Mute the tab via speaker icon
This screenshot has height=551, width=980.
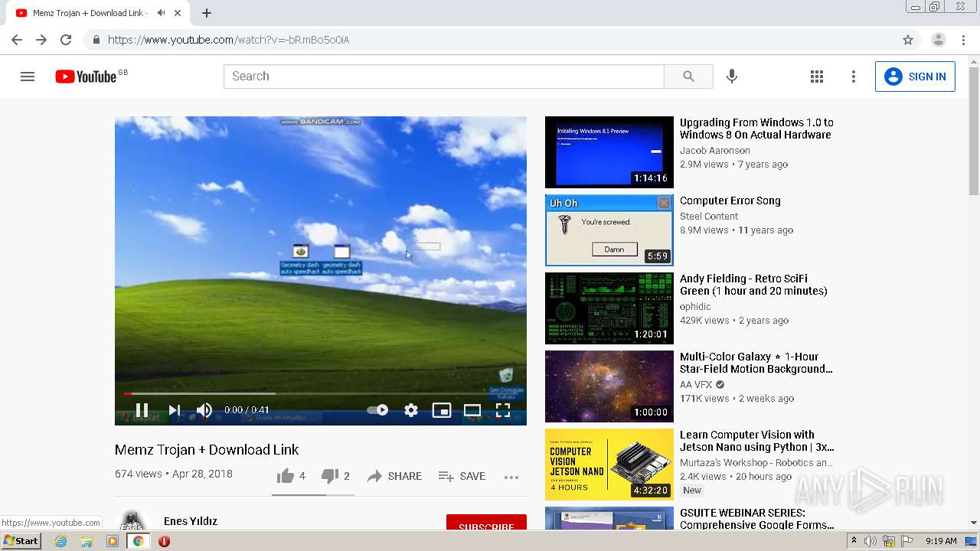[x=161, y=13]
